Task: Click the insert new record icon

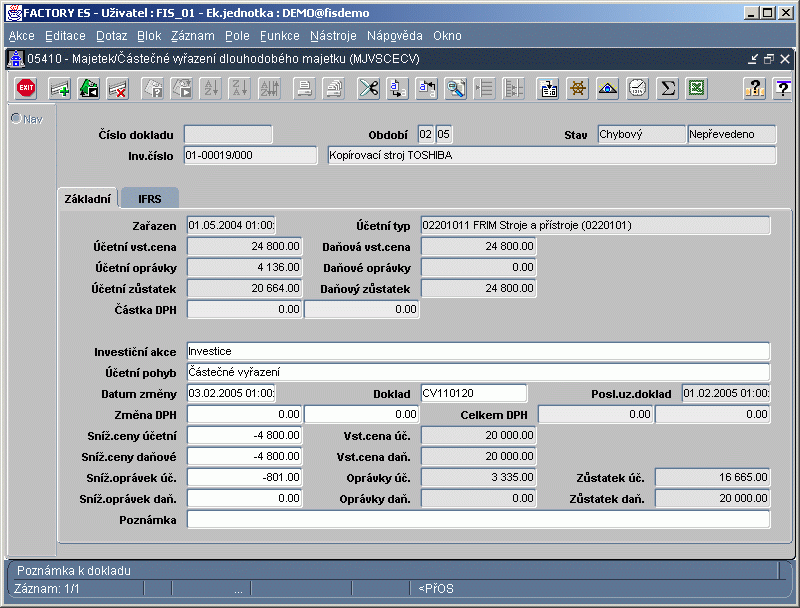Action: [x=60, y=89]
